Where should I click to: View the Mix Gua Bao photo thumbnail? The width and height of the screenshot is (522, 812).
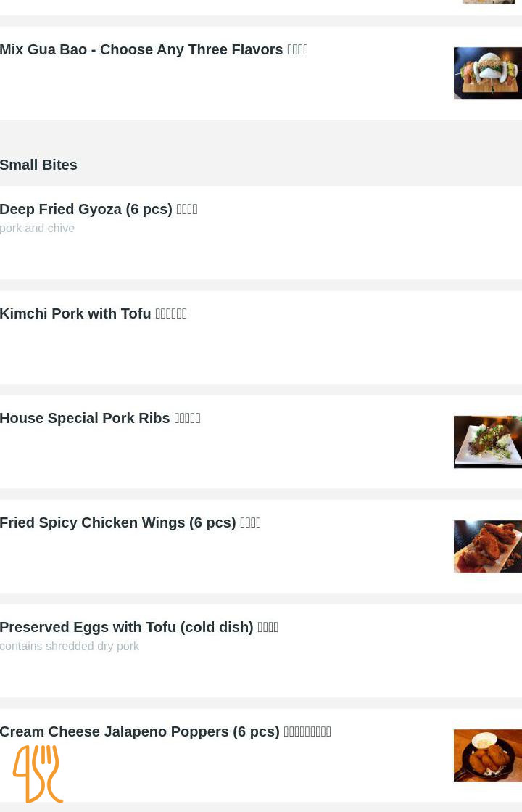(x=487, y=73)
